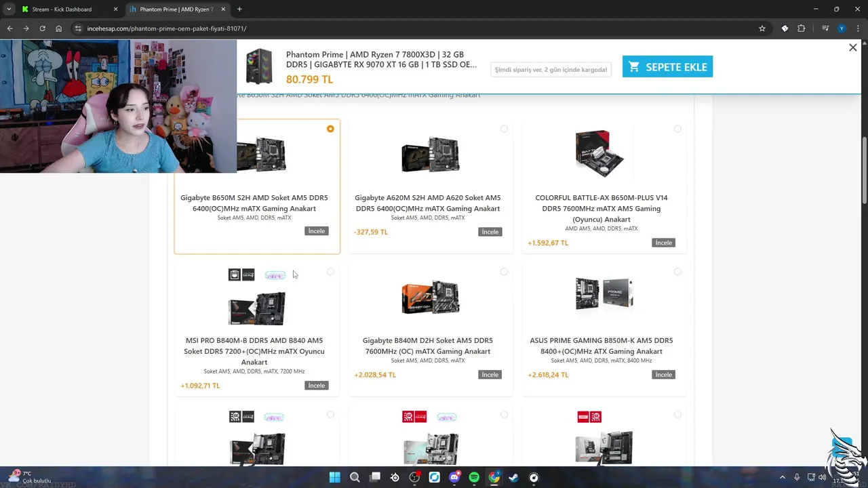Click the +2.618,24 TL price difference
Screen dimensions: 868x488
548,375
